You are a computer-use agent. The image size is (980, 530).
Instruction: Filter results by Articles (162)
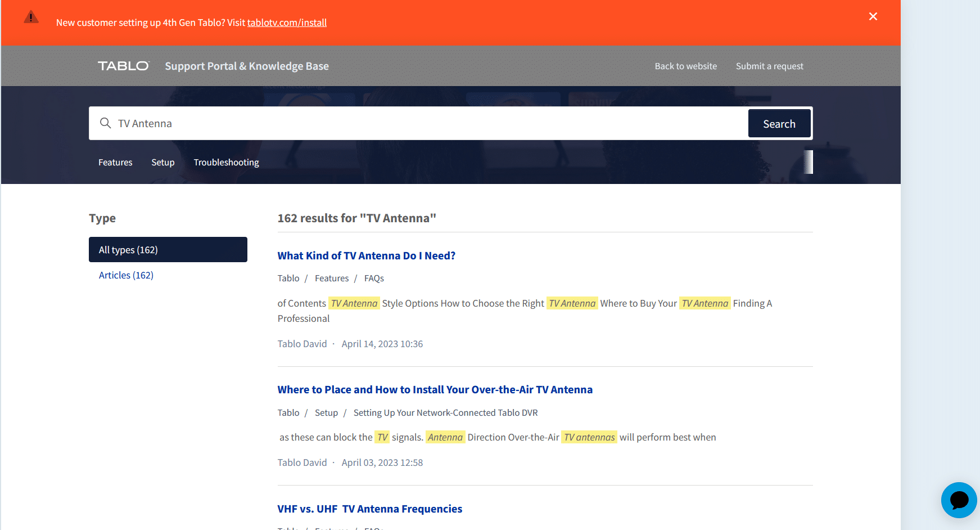[126, 275]
